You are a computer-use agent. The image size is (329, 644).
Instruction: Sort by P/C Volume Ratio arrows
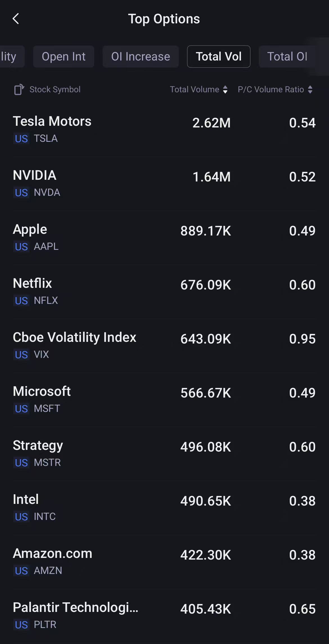coord(310,89)
